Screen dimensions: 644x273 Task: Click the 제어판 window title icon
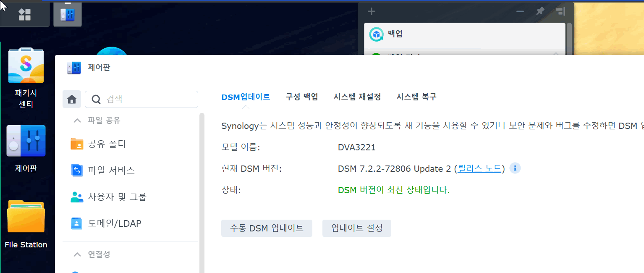[74, 68]
